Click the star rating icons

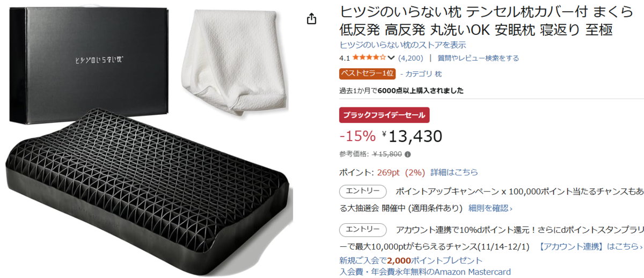click(x=369, y=58)
